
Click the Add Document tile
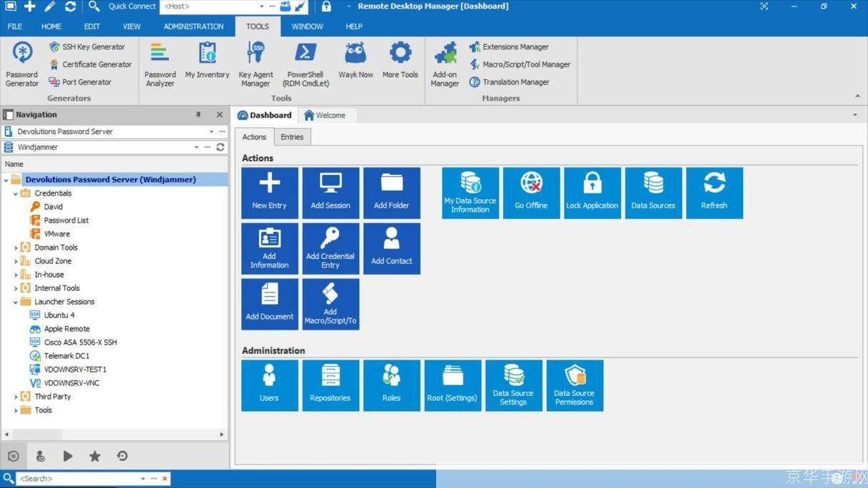(x=269, y=304)
